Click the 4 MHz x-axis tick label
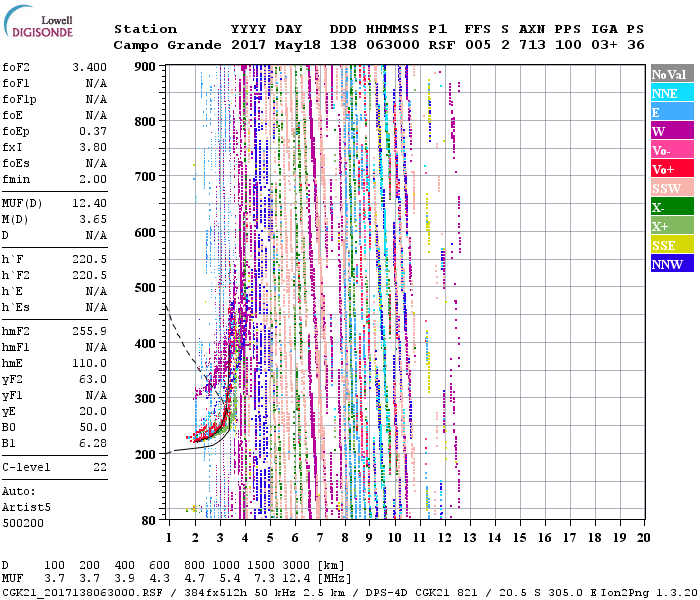The image size is (700, 600). [x=245, y=538]
